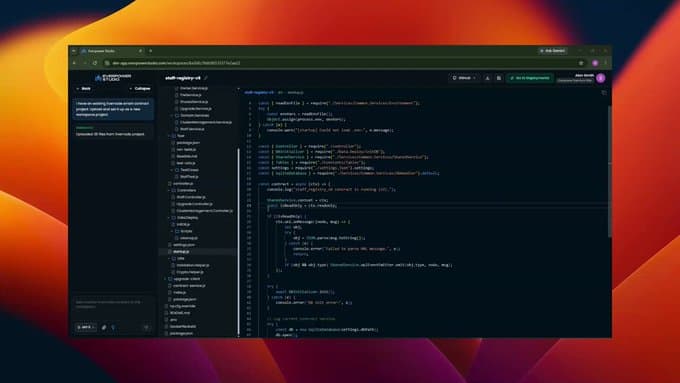
Task: Click the send arrow in chat input
Action: point(146,327)
